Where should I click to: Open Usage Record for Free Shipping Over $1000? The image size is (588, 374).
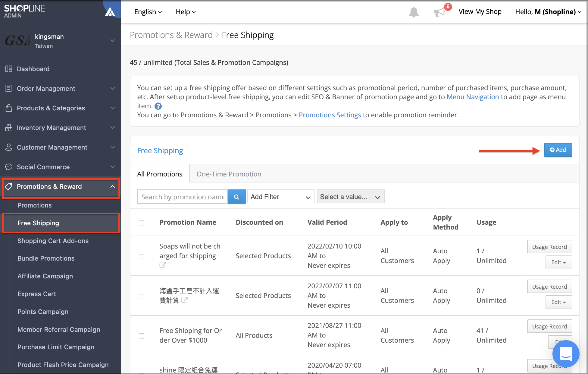point(549,326)
